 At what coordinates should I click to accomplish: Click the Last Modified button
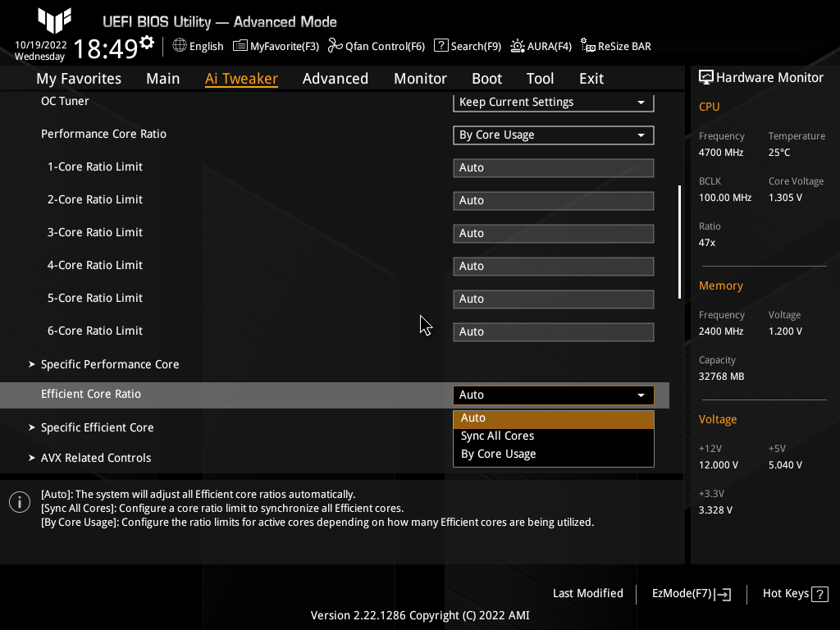click(x=587, y=593)
